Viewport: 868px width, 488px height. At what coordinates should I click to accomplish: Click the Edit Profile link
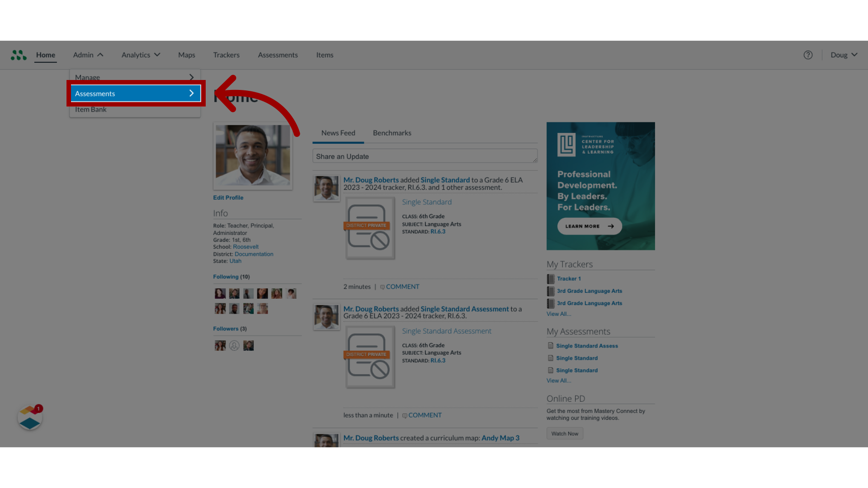coord(228,197)
